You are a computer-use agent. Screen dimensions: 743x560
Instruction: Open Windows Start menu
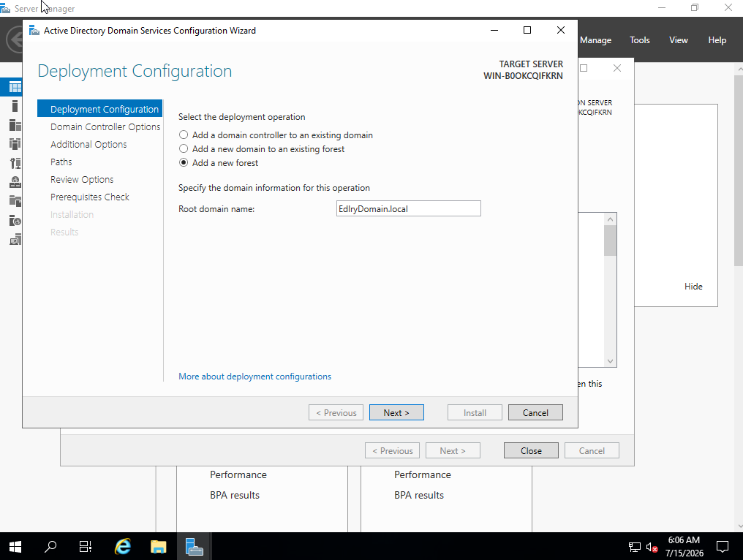15,547
